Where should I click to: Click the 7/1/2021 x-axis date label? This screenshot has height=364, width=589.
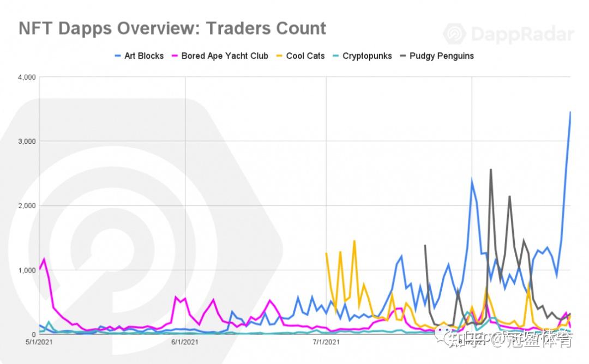326,342
